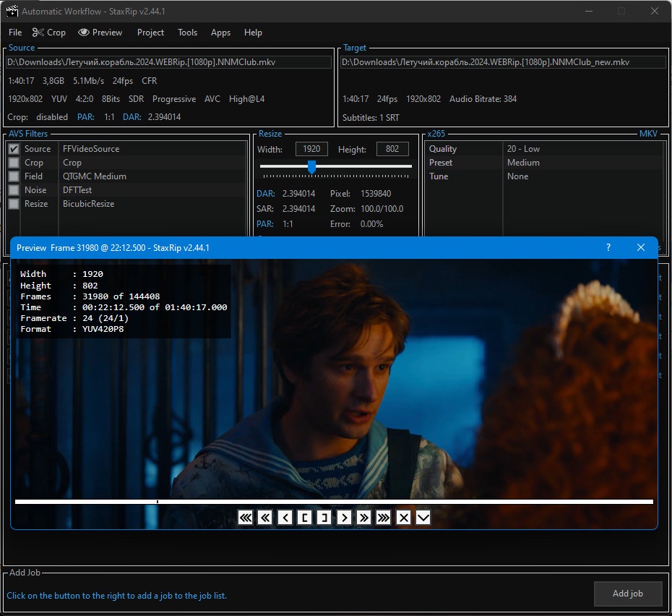This screenshot has width=672, height=616.
Task: Click the target file path field
Action: click(503, 62)
